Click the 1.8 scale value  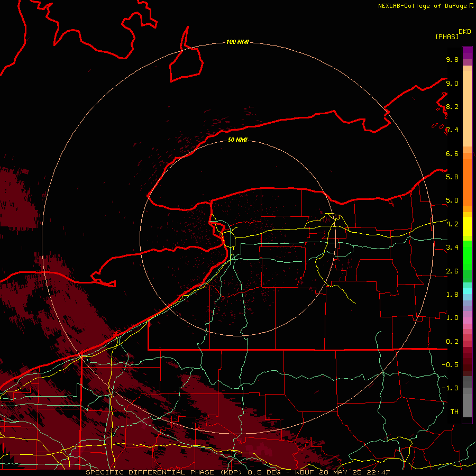pos(452,294)
